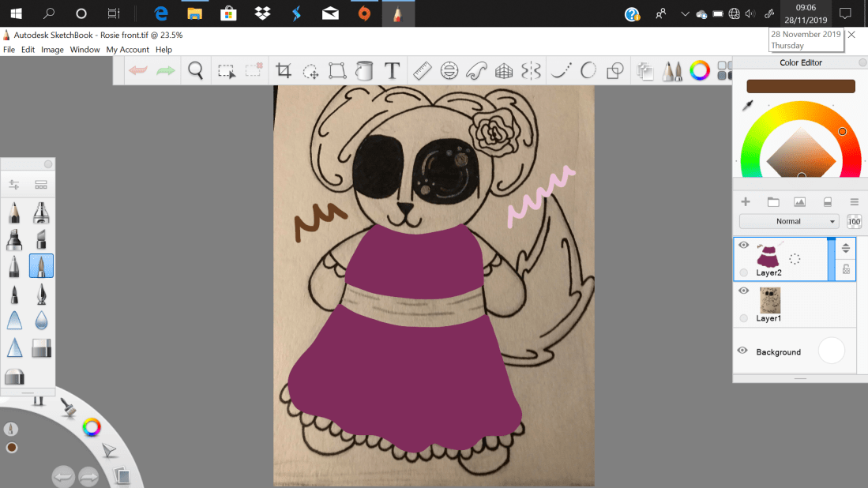Screen dimensions: 868x488
Task: Click the Add Layer plus button
Action: pos(745,202)
